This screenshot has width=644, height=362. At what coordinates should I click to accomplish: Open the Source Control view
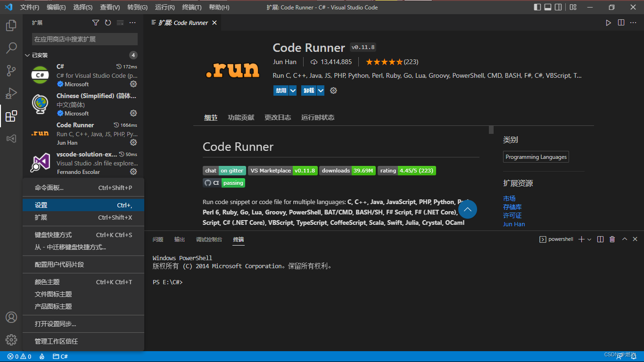pyautogui.click(x=11, y=71)
